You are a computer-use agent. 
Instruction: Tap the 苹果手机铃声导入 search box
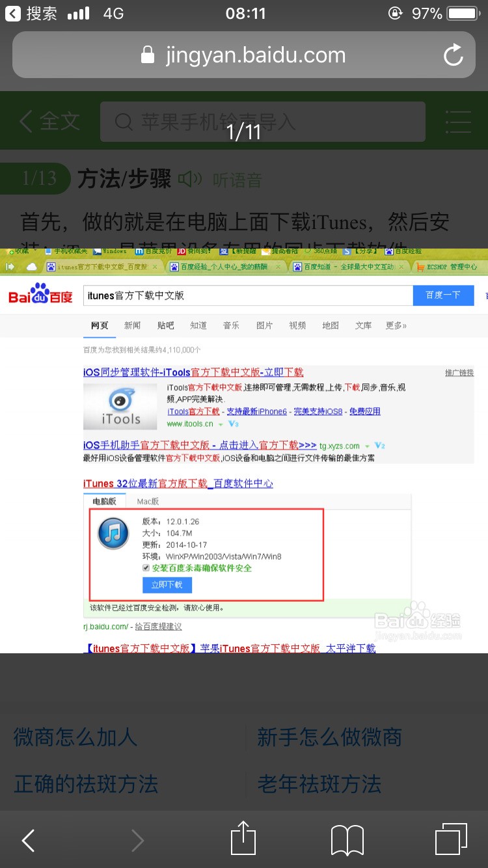pyautogui.click(x=263, y=122)
